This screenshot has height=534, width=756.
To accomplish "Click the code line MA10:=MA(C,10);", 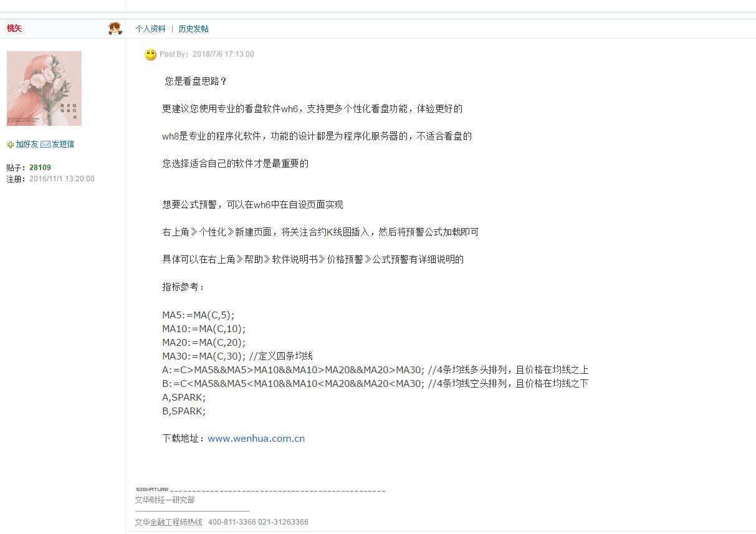I will (204, 329).
